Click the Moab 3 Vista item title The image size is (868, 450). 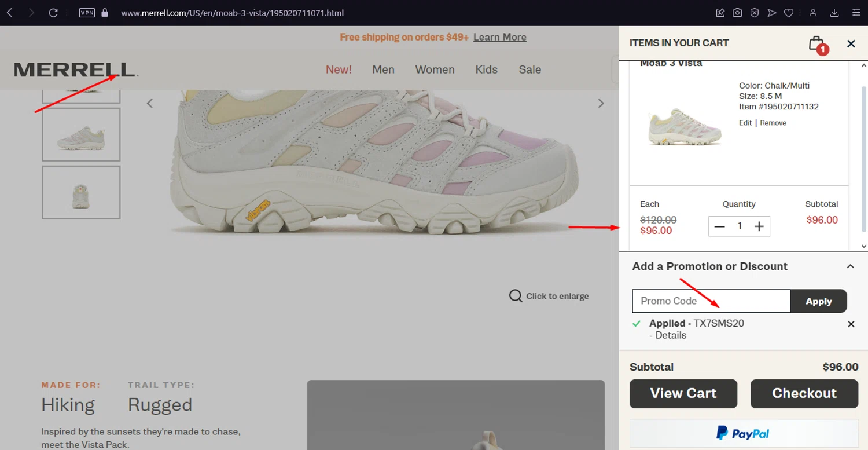pyautogui.click(x=671, y=63)
